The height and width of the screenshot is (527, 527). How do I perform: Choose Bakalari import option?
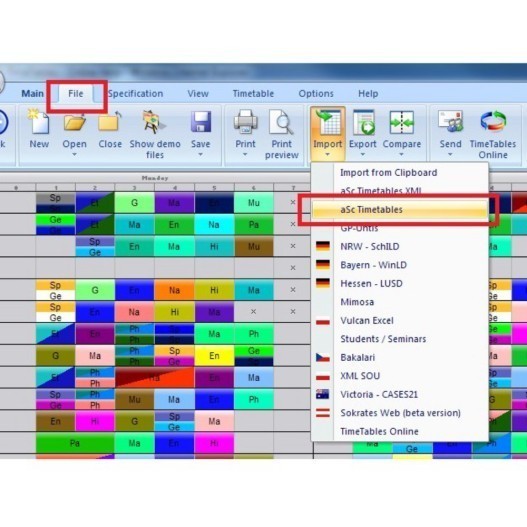pyautogui.click(x=400, y=357)
